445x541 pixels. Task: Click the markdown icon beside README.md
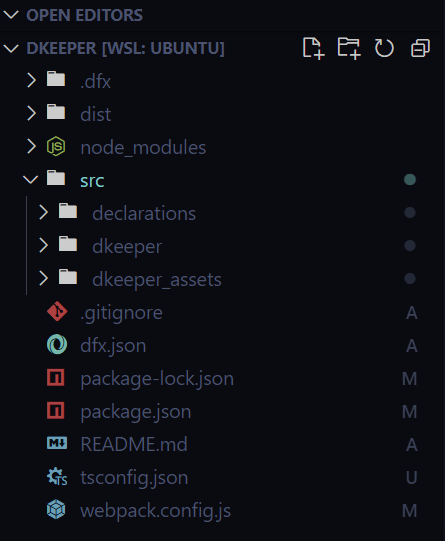point(57,443)
